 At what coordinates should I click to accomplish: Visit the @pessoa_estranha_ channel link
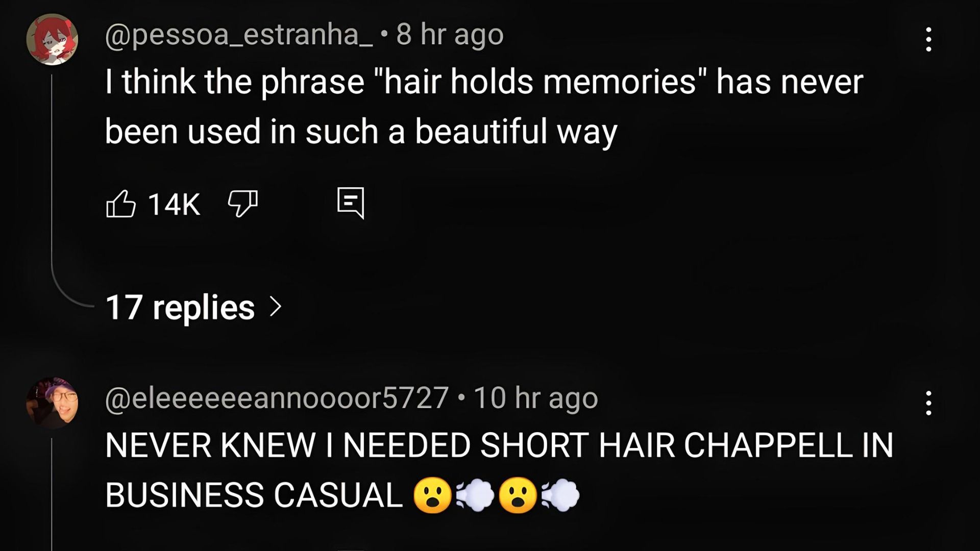pyautogui.click(x=239, y=35)
